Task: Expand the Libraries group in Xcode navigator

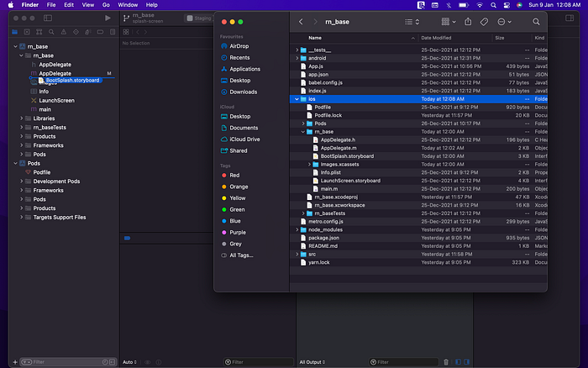Action: tap(21, 118)
